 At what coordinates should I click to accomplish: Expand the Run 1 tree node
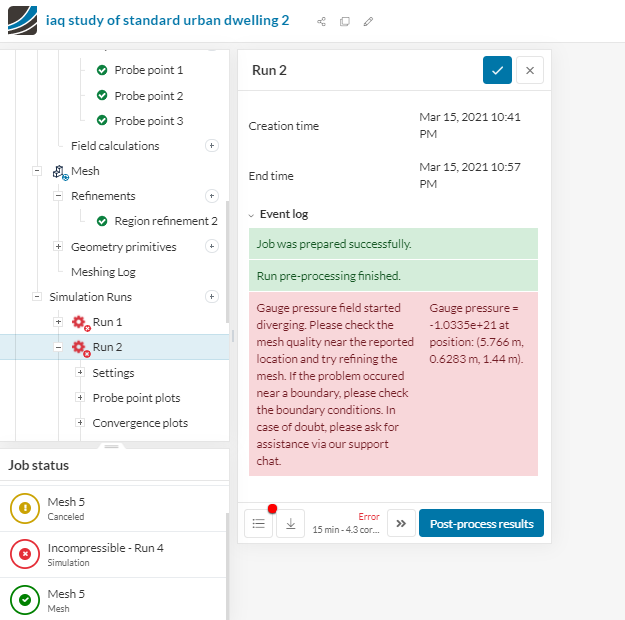[x=58, y=322]
